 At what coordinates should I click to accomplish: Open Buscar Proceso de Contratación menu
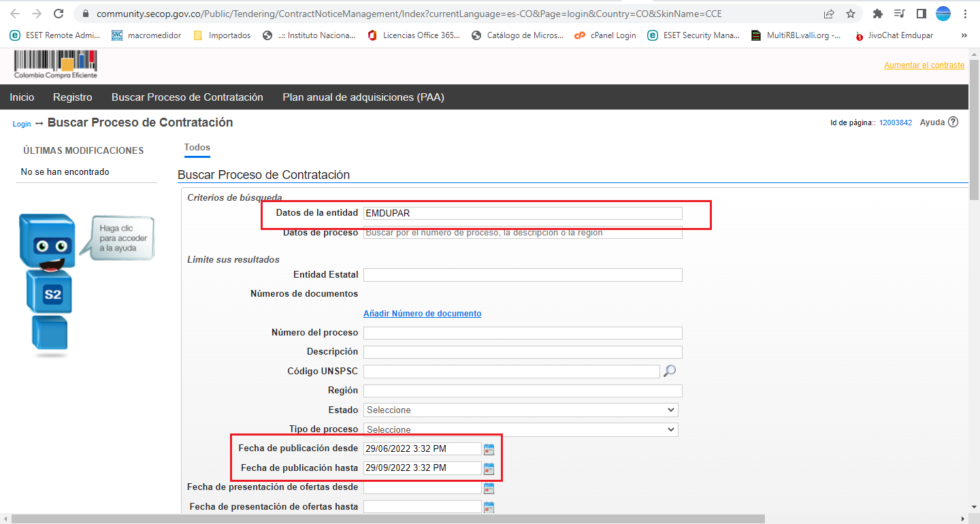187,97
